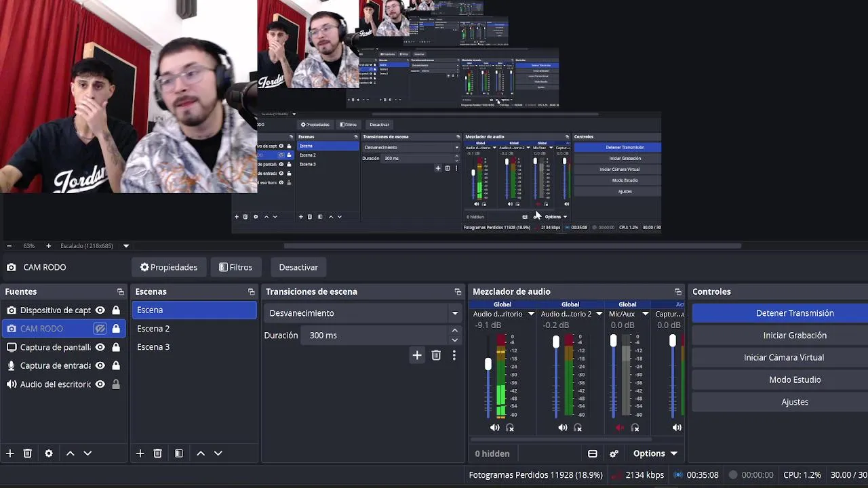Toggle lock on Audio del escritorio source
This screenshot has width=868, height=488.
[116, 384]
